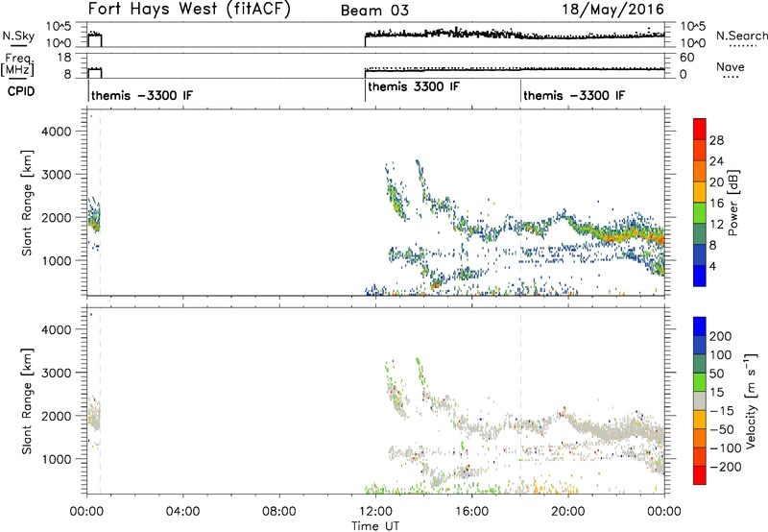Click the '200' tick on the Velocity scale
Screen dimensions: 768x532
tap(721, 336)
